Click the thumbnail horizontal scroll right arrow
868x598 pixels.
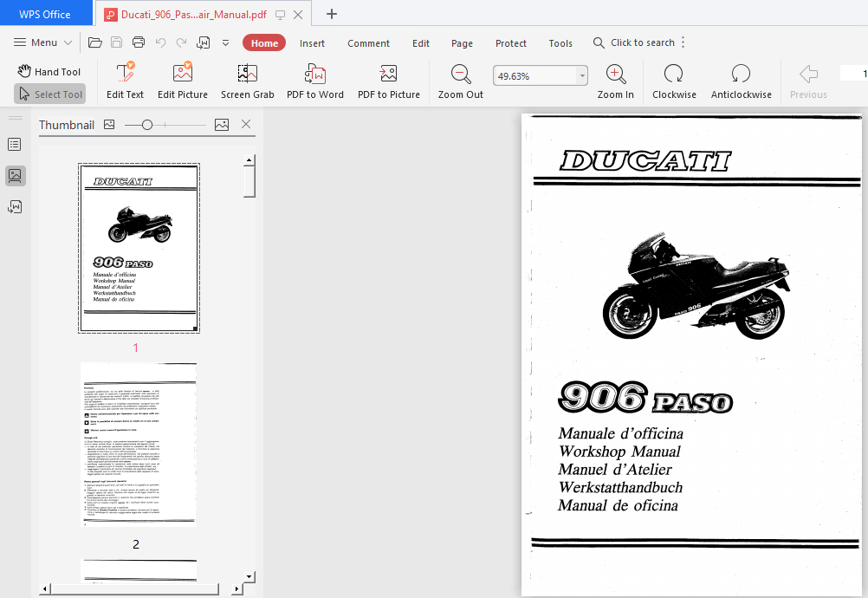[237, 588]
